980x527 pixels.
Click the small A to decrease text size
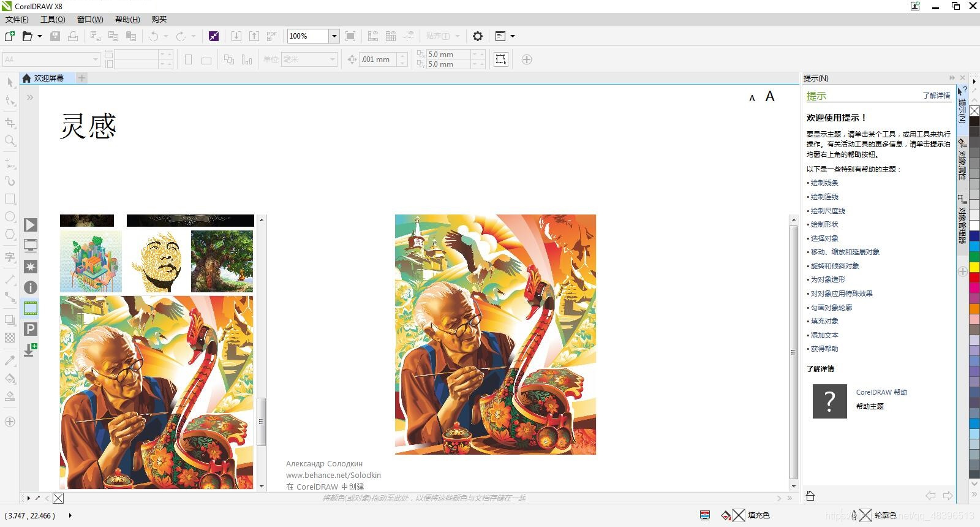coord(752,98)
